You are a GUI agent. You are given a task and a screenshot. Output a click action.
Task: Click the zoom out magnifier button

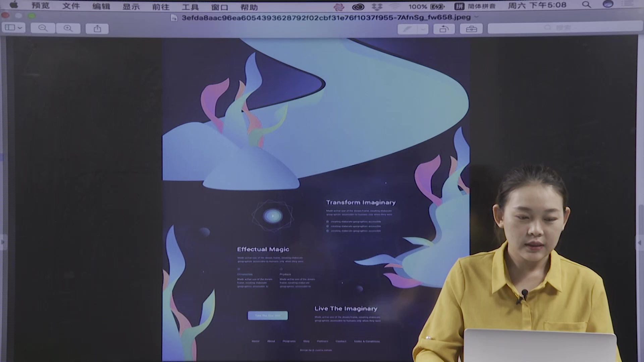pyautogui.click(x=43, y=28)
